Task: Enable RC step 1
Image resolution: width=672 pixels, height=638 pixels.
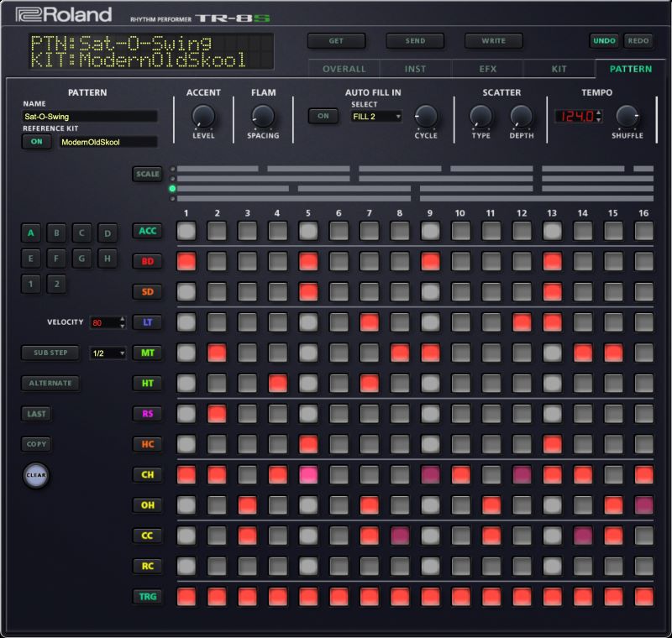Action: coord(186,566)
